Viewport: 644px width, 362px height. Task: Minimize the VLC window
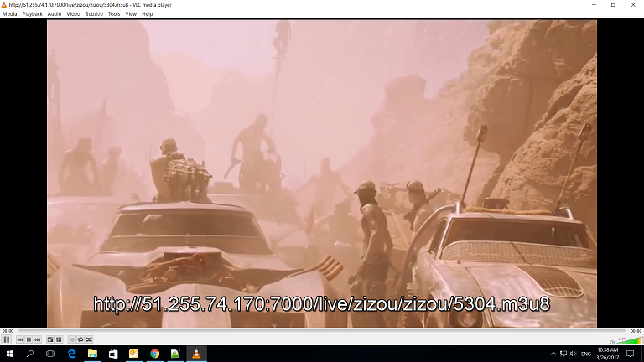594,5
